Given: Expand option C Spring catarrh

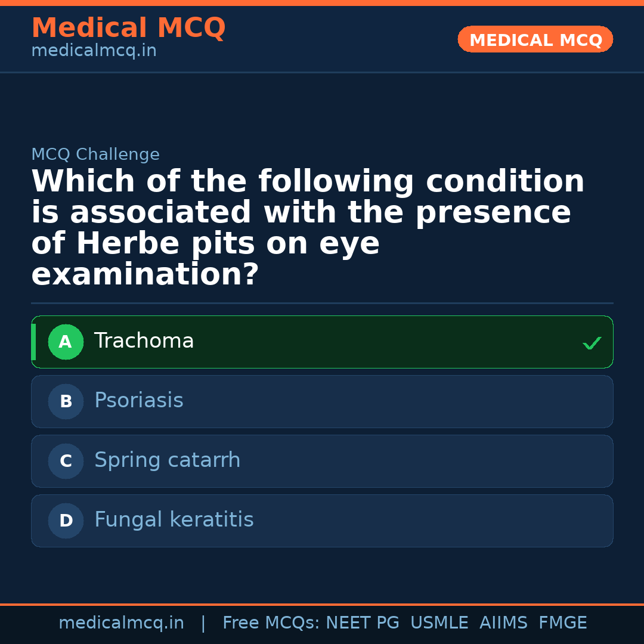Looking at the screenshot, I should click(322, 461).
